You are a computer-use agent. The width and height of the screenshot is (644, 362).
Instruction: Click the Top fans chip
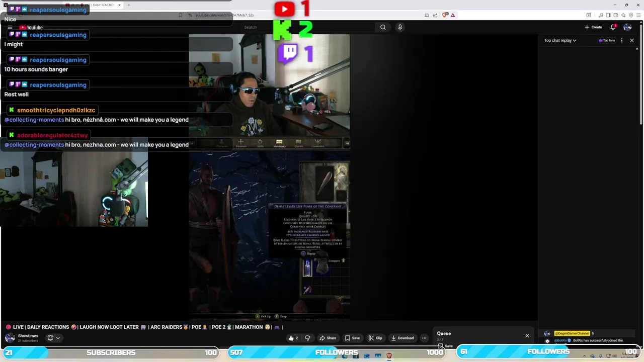(x=607, y=40)
